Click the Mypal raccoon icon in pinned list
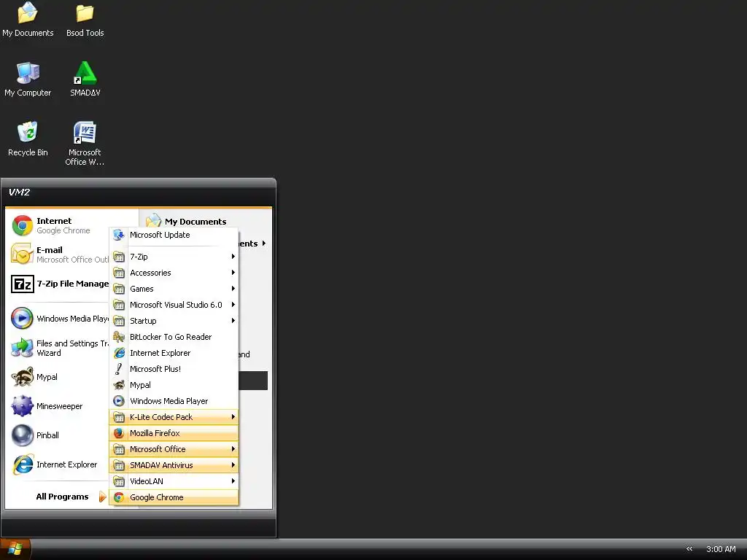The height and width of the screenshot is (560, 747). (23, 377)
